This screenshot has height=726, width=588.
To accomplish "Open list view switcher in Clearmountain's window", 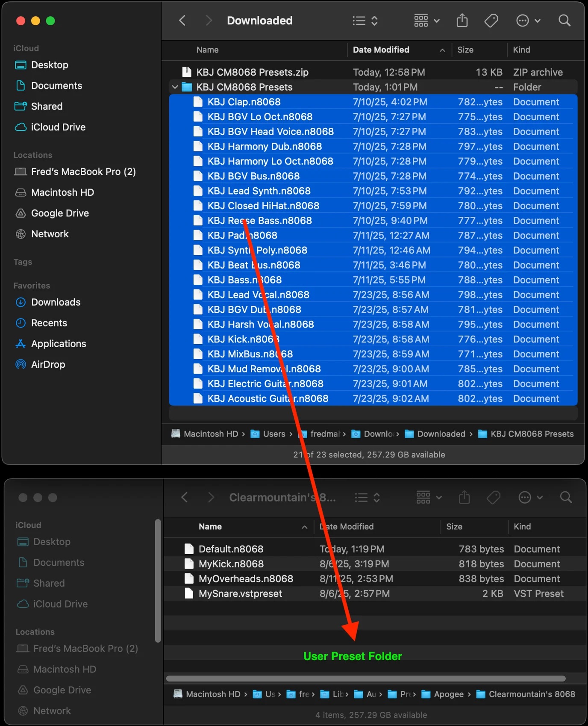I will 367,497.
